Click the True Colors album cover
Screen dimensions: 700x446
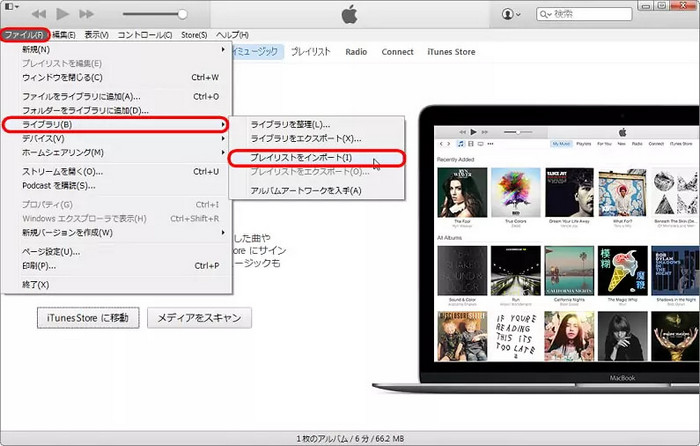click(x=516, y=192)
